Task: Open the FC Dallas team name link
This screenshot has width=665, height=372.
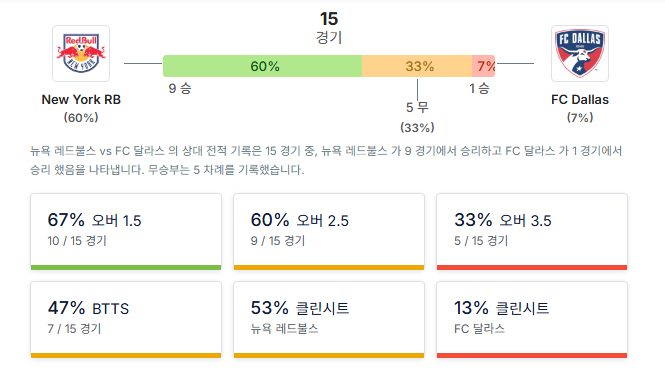Action: coord(580,100)
